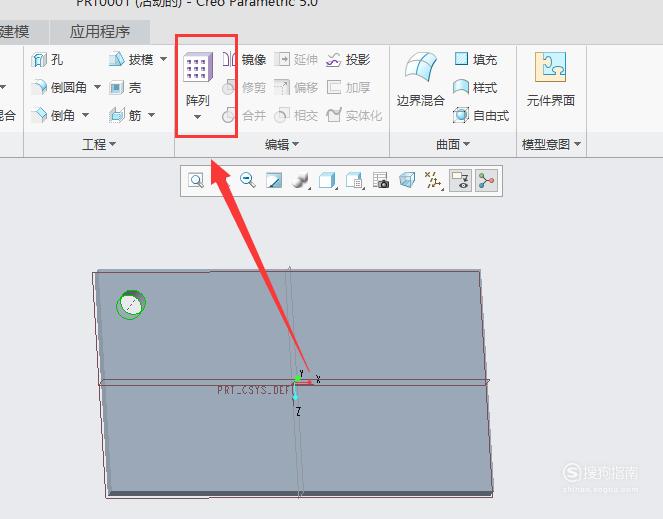This screenshot has height=519, width=663.
Task: Choose the Project (投影) tool
Action: tap(348, 60)
